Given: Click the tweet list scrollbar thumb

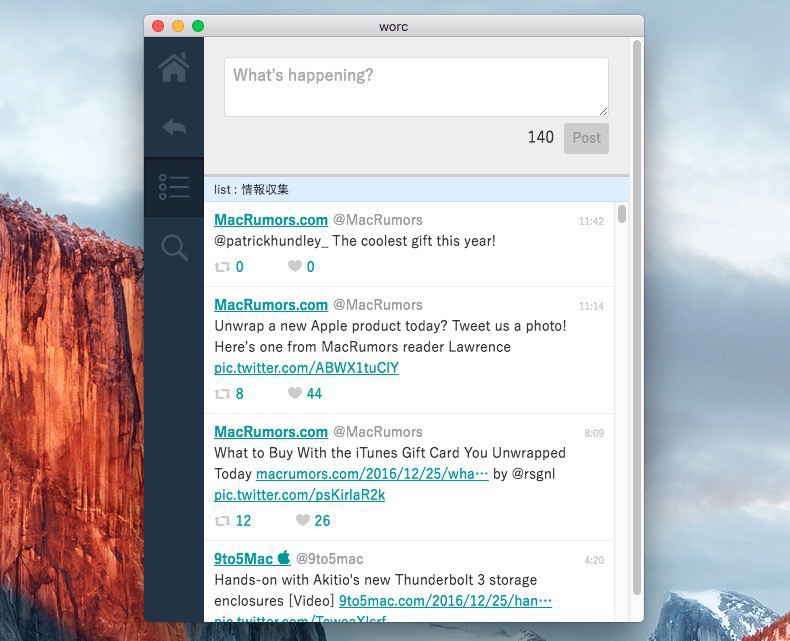Looking at the screenshot, I should pos(622,214).
